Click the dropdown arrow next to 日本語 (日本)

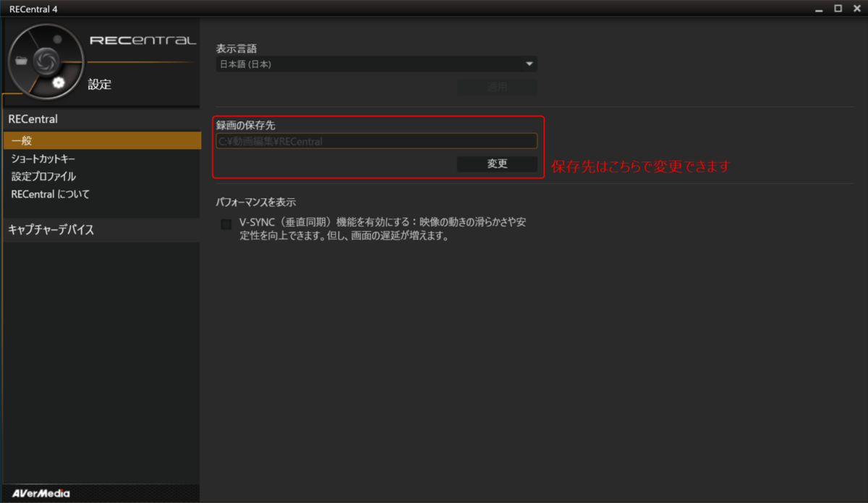pos(530,64)
